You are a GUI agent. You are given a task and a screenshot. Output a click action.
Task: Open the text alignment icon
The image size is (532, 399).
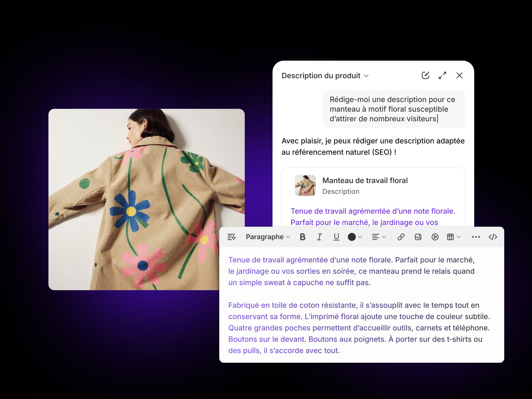coord(376,237)
